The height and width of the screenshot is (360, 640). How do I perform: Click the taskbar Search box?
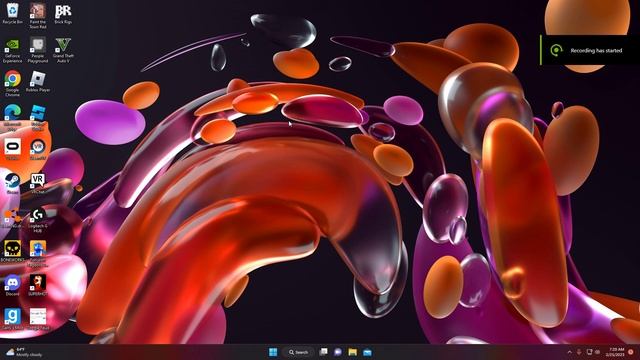(x=298, y=352)
